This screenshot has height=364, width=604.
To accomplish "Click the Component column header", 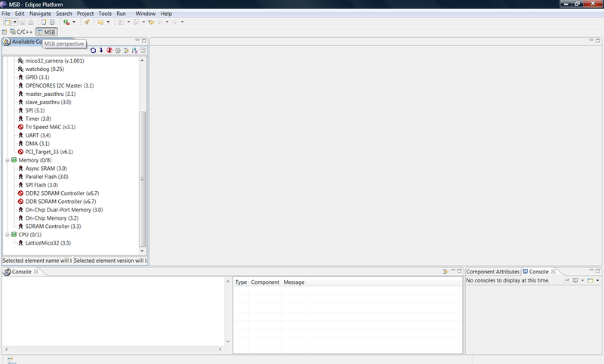I will 265,282.
